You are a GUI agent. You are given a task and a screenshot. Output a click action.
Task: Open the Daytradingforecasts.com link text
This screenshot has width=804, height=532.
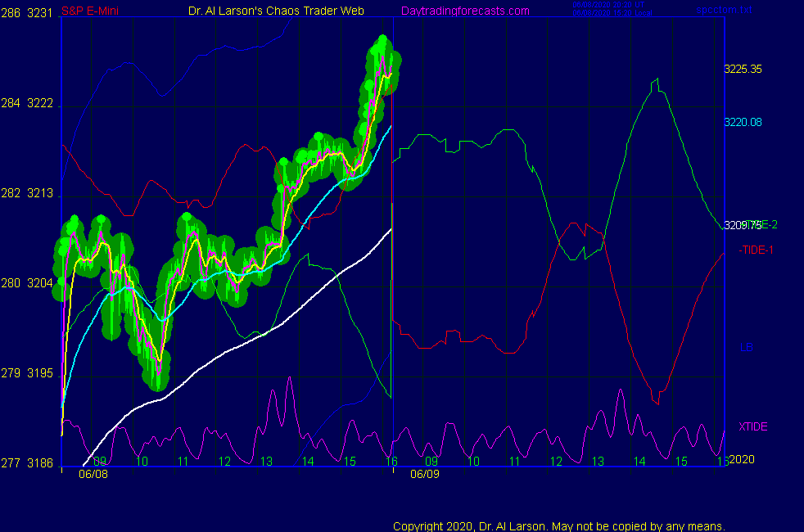click(x=465, y=11)
